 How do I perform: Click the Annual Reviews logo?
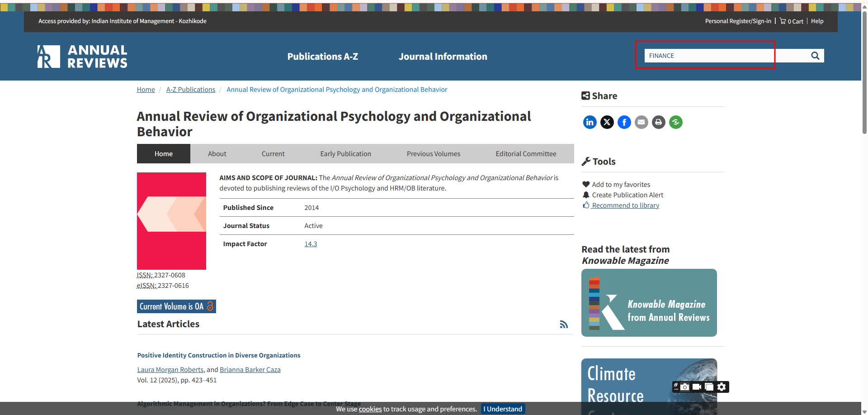coord(82,57)
